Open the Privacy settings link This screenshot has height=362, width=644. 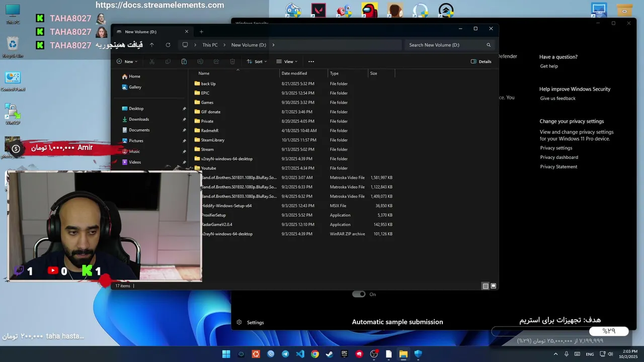[556, 148]
